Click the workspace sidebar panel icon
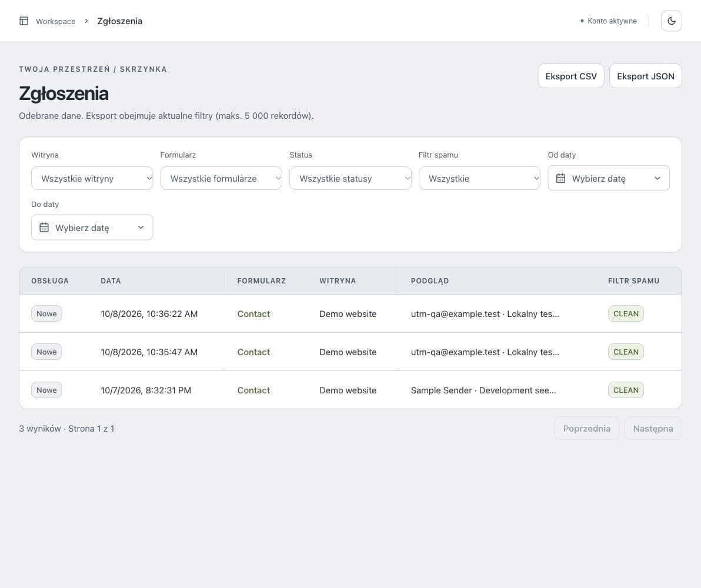 [24, 21]
